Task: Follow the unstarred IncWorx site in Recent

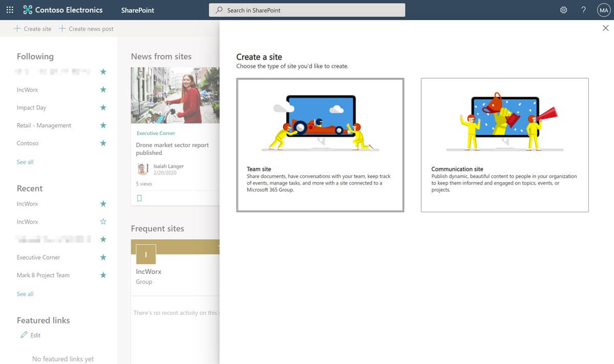Action: tap(103, 221)
